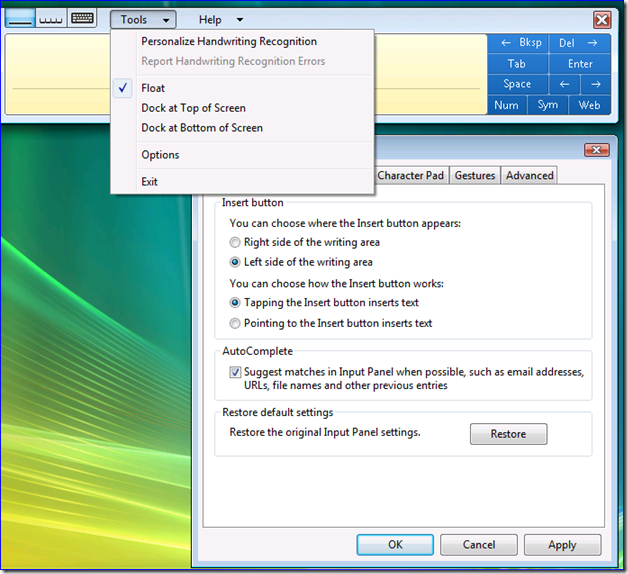This screenshot has width=628, height=574.
Task: Select Tapping the Insert button inserts text
Action: [324, 302]
